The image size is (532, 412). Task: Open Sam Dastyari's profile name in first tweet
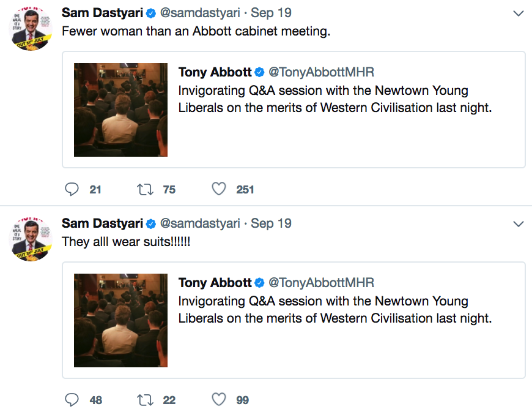pyautogui.click(x=102, y=13)
